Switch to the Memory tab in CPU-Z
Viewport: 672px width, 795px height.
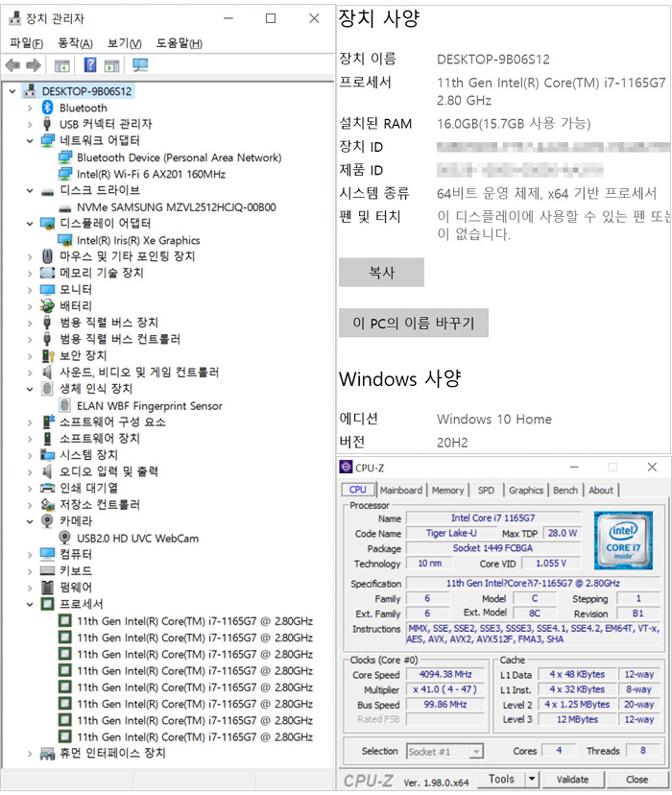(447, 491)
